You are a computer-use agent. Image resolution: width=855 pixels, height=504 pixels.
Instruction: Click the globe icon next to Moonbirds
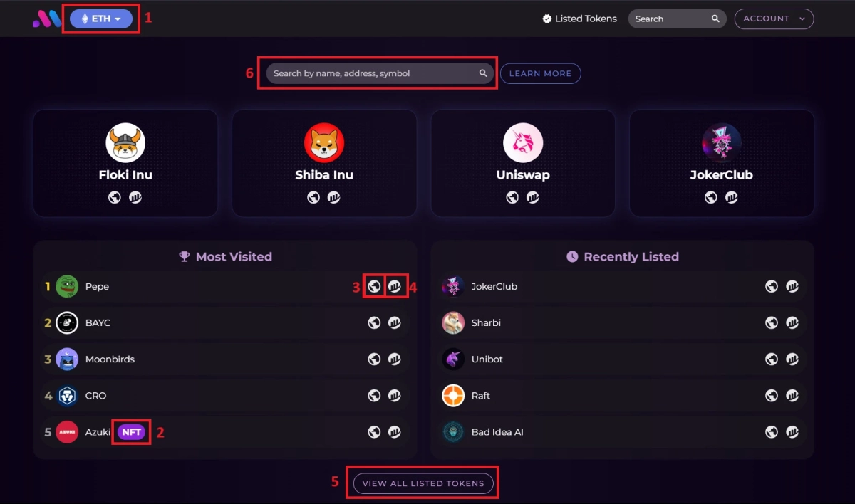[373, 359]
